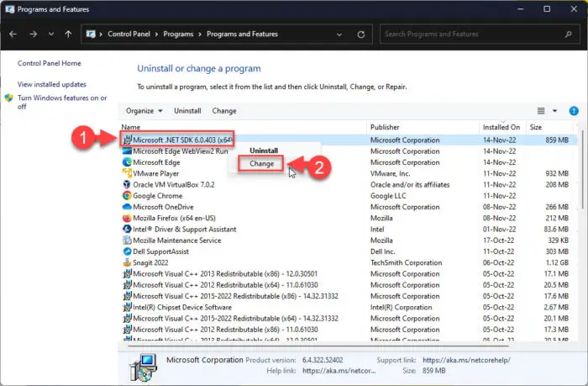588x386 pixels.
Task: Open recent locations dropdown chevron
Action: [51, 34]
